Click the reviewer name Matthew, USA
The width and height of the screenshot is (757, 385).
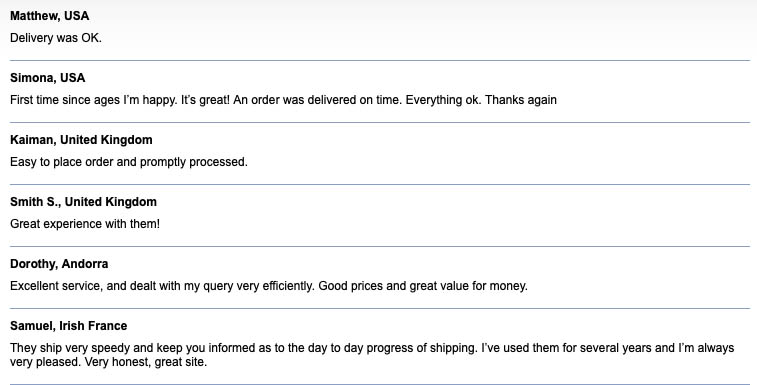point(50,16)
